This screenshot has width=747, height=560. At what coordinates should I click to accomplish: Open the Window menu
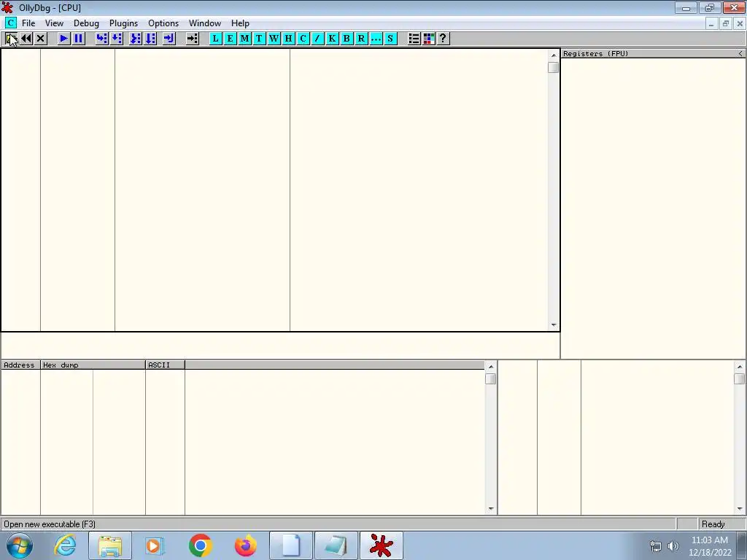point(205,23)
